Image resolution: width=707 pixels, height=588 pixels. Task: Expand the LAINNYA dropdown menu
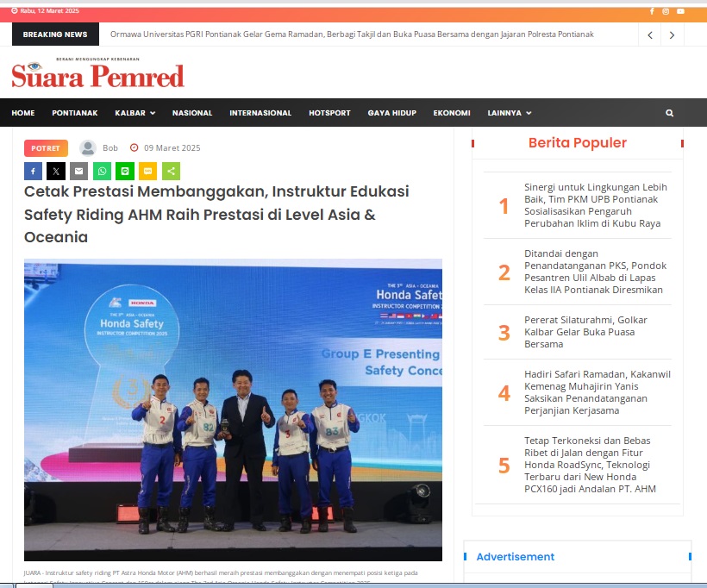coord(509,113)
